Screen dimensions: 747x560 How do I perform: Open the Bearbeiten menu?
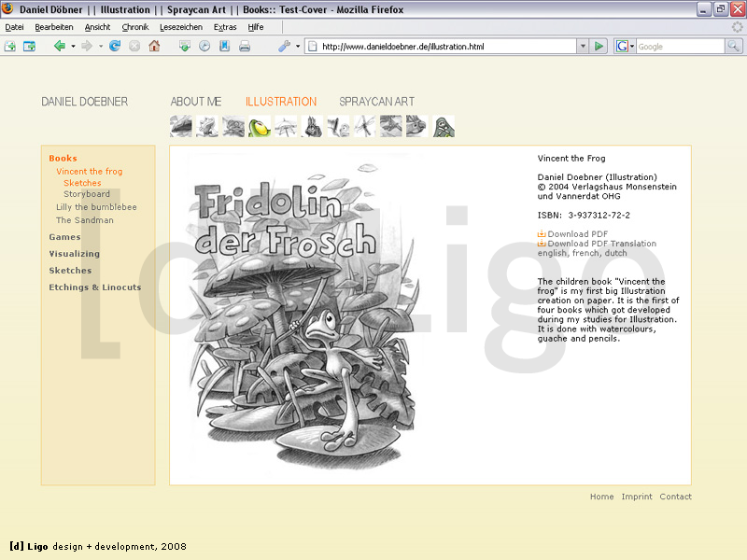pyautogui.click(x=54, y=27)
